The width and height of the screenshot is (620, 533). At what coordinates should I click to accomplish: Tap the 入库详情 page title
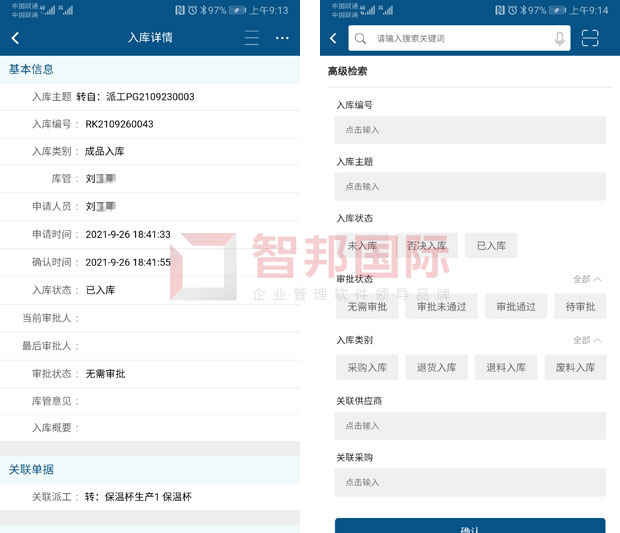pos(150,38)
